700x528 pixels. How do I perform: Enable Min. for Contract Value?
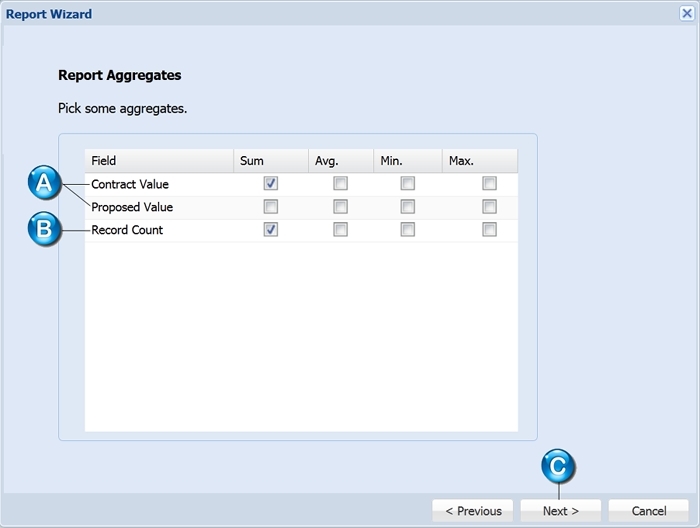pos(408,183)
